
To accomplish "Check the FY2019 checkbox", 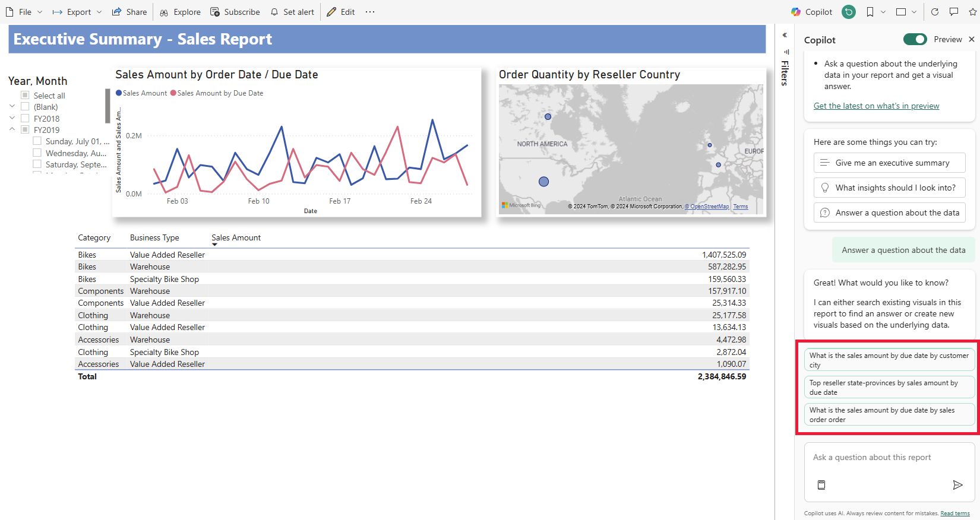I will 25,129.
